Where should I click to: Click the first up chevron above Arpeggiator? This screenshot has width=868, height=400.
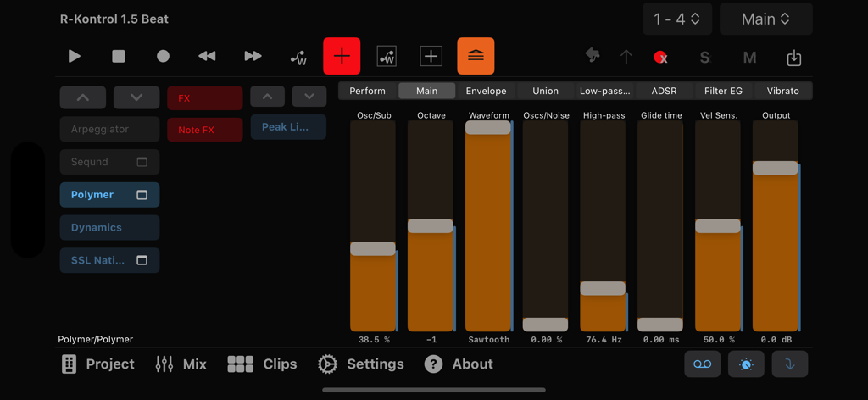[83, 97]
